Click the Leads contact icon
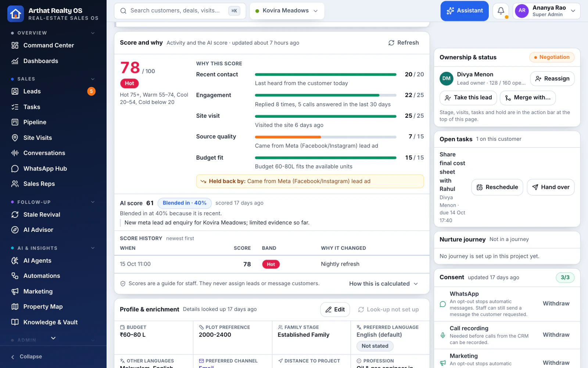This screenshot has height=368, width=588. point(15,91)
